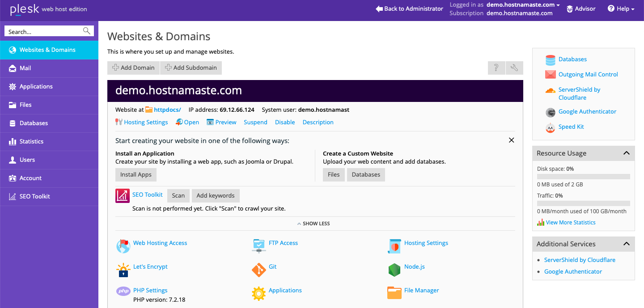
Task: Click the httpdocs folder icon
Action: pos(149,110)
